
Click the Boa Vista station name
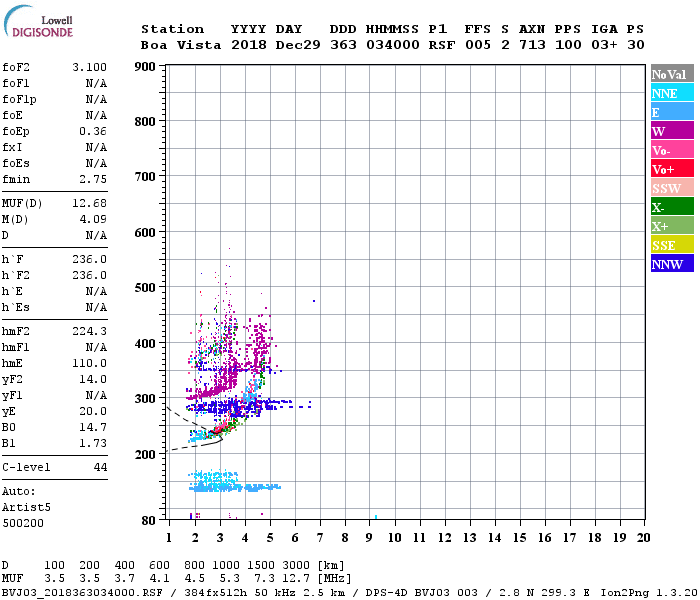tap(181, 45)
